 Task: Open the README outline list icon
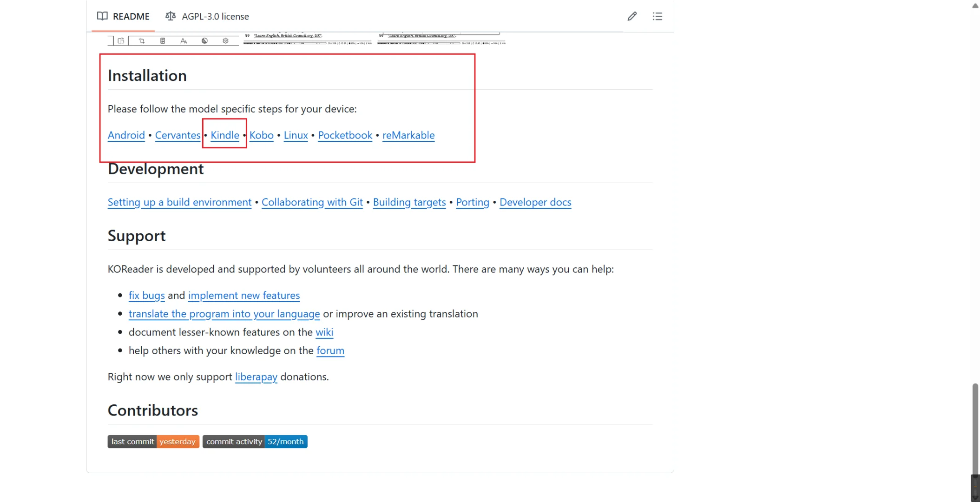tap(657, 16)
